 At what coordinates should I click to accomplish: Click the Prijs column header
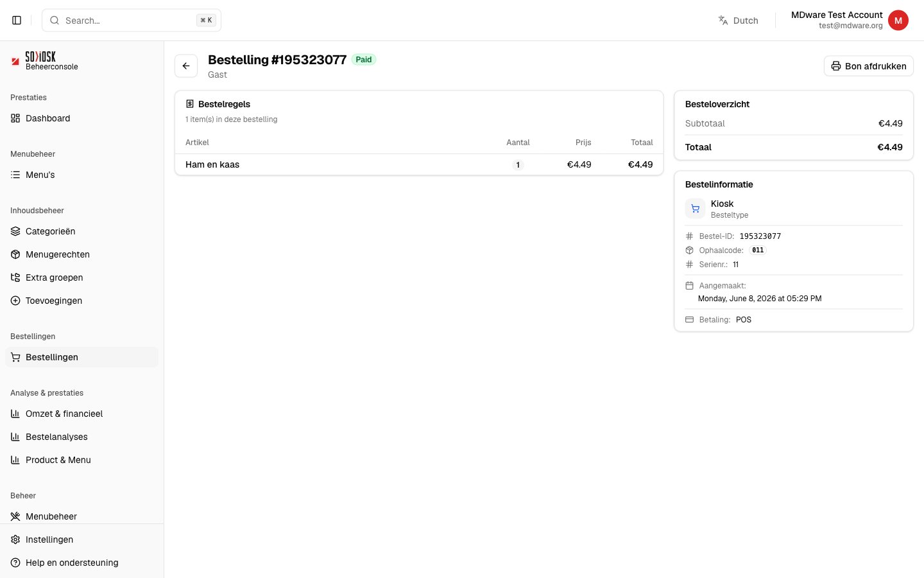point(583,143)
